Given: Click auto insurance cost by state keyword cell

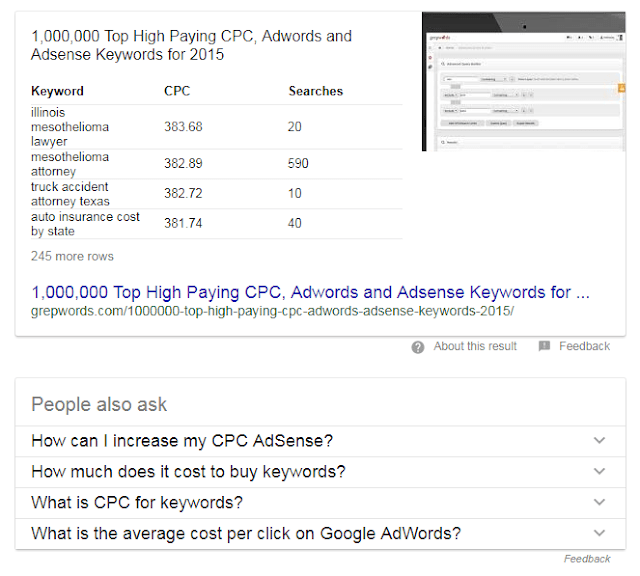Looking at the screenshot, I should 85,224.
